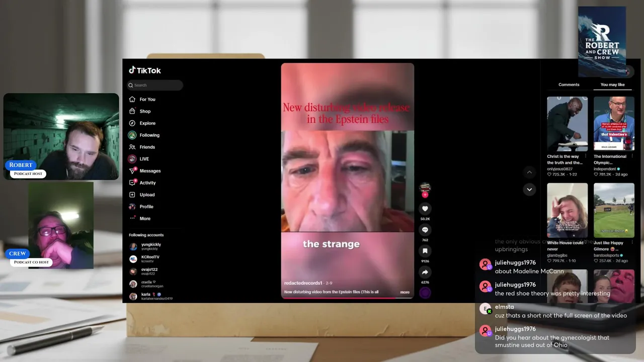Click the Crew webcam feed
The width and height of the screenshot is (644, 362).
click(x=61, y=225)
